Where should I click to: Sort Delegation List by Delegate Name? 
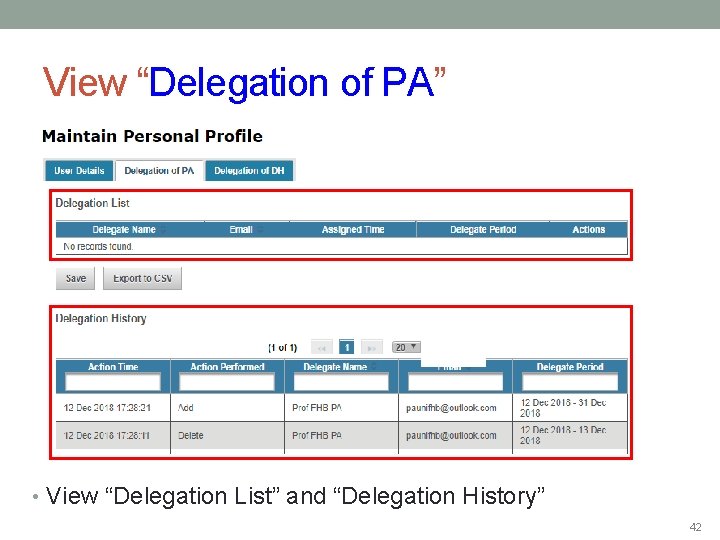coord(130,229)
